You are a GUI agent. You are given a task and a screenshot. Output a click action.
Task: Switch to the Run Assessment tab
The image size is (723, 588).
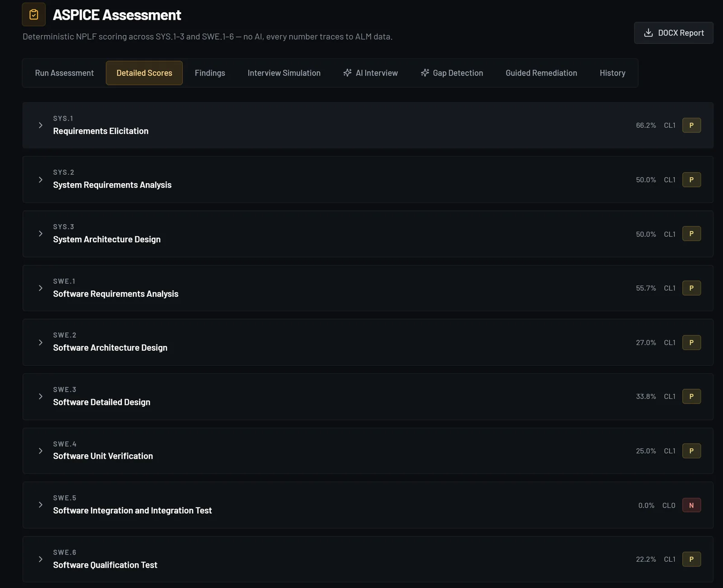(x=65, y=73)
